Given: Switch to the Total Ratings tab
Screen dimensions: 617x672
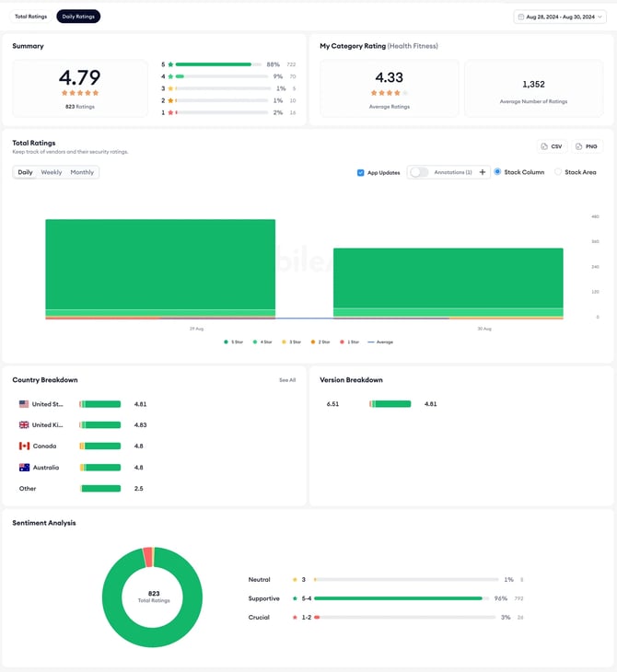Looking at the screenshot, I should pyautogui.click(x=31, y=17).
